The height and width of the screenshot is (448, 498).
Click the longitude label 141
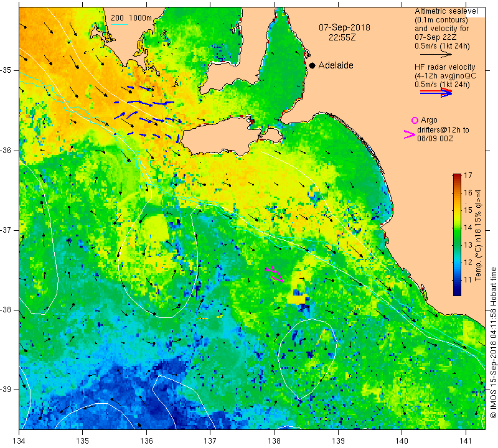[466, 441]
